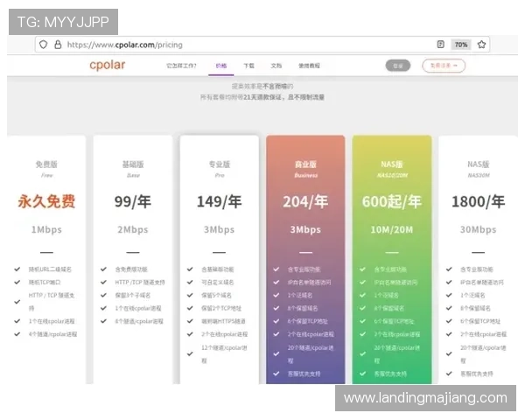Open the 文档 navigation link

point(276,66)
